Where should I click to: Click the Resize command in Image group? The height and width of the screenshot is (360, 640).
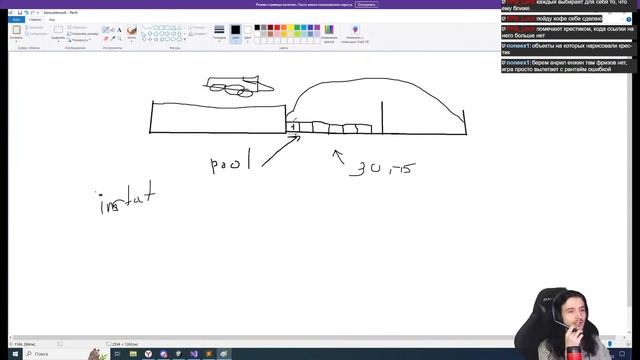83,34
